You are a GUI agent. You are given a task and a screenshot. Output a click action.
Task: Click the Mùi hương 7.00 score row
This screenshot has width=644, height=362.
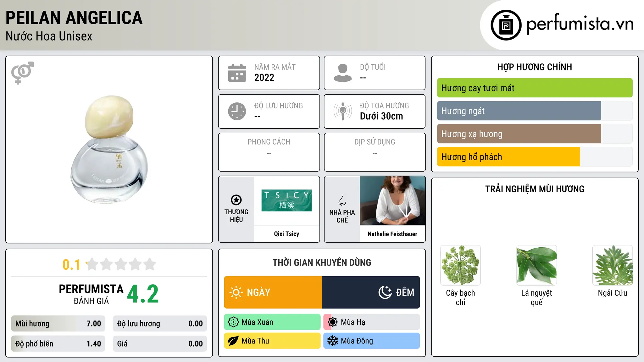coord(58,324)
